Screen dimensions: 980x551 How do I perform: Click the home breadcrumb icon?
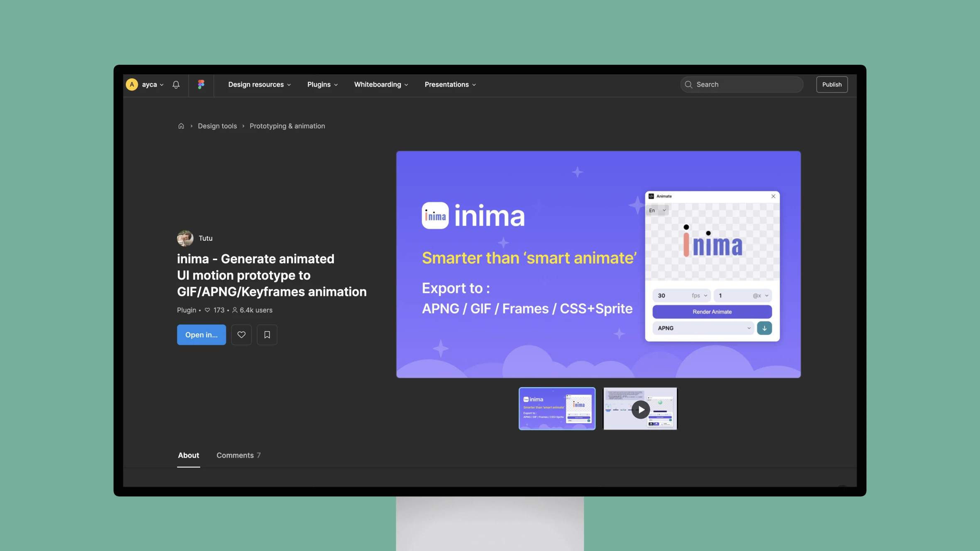click(180, 126)
